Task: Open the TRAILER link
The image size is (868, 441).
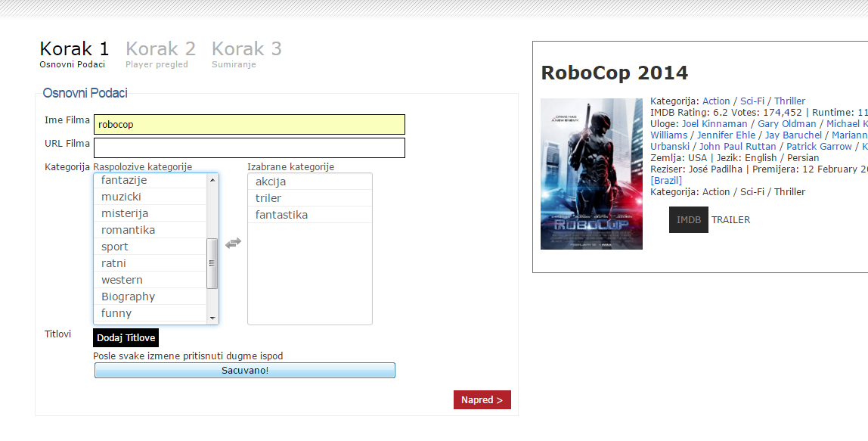Action: tap(730, 220)
